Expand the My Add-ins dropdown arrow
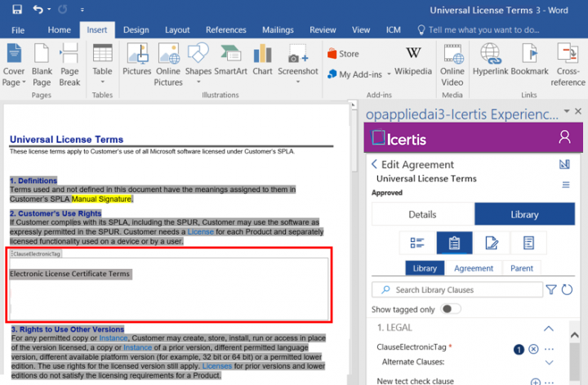 389,74
